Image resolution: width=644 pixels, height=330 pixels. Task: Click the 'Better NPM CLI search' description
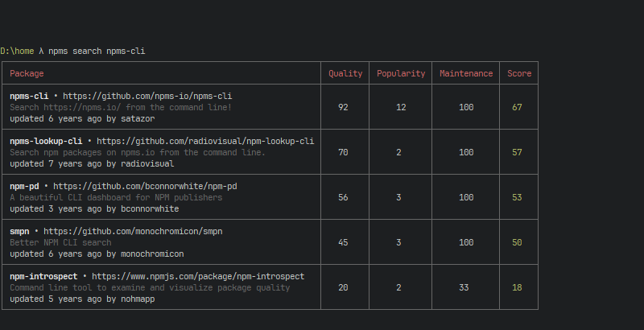click(60, 243)
